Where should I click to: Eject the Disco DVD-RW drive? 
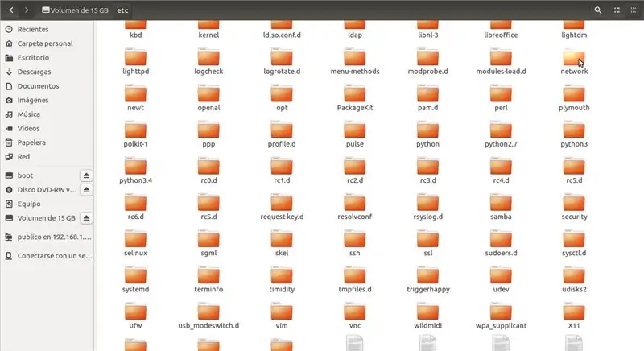click(86, 190)
